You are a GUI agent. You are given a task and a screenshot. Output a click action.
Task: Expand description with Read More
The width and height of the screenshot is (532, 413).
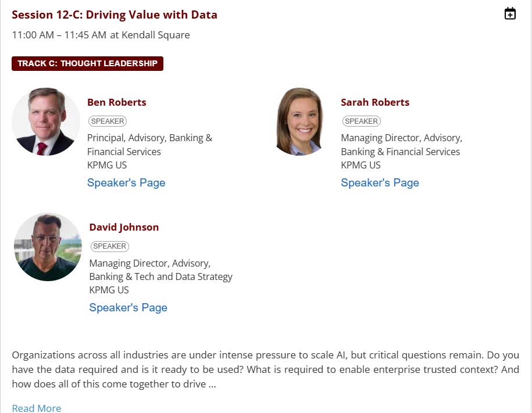37,408
